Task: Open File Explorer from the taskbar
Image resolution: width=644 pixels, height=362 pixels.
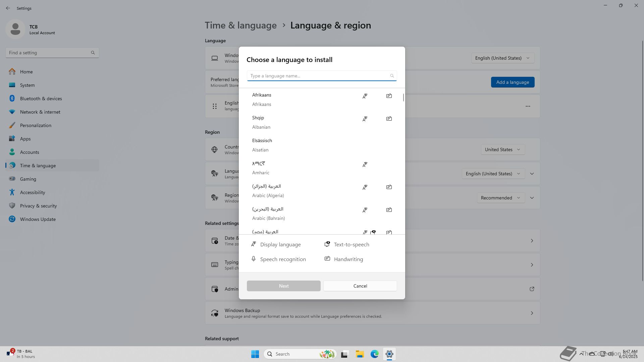Action: point(360,354)
